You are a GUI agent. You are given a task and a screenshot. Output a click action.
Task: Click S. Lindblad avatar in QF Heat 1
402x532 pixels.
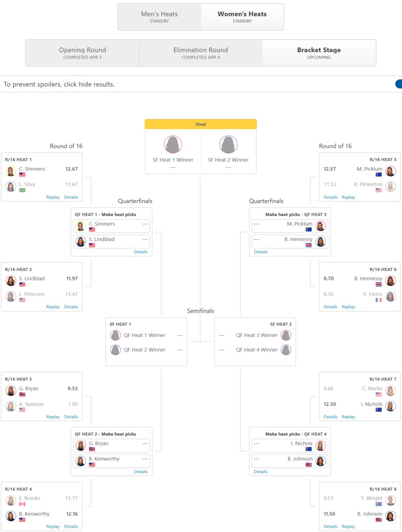pyautogui.click(x=81, y=241)
